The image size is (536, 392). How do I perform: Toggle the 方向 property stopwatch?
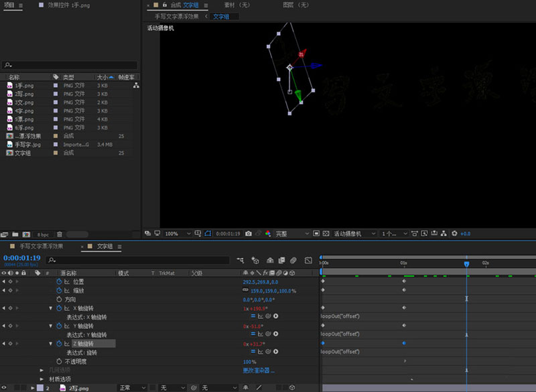(x=59, y=300)
